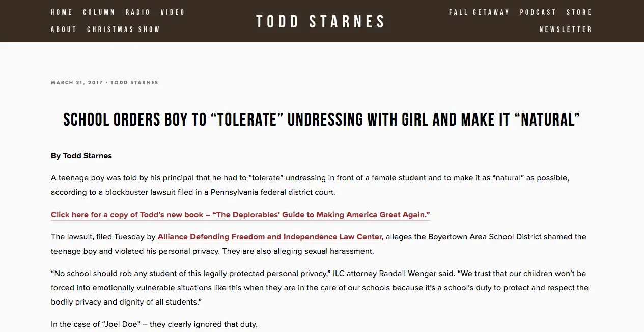Open the Fall Getaway page
This screenshot has width=644, height=332.
(x=479, y=12)
